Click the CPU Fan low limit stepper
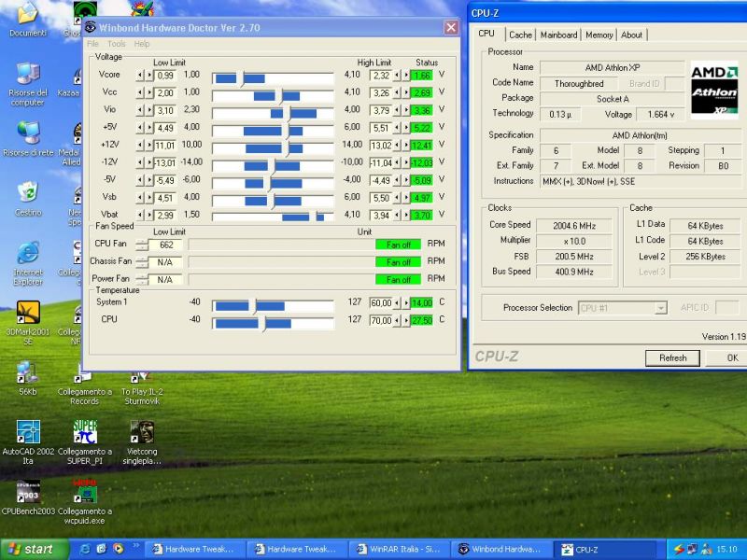Viewport: 747px width, 560px height. [142, 245]
